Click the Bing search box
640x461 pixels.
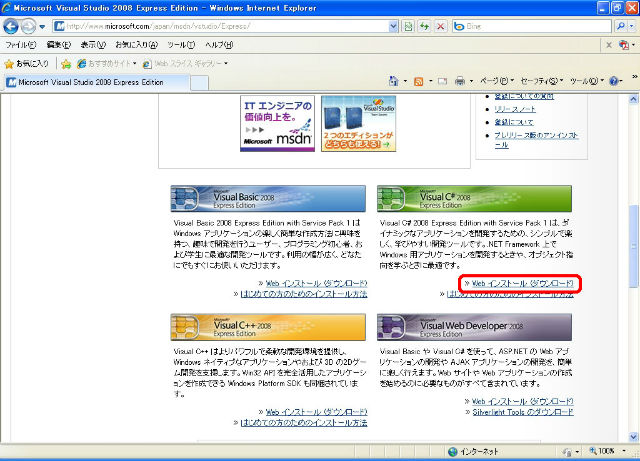(x=532, y=27)
